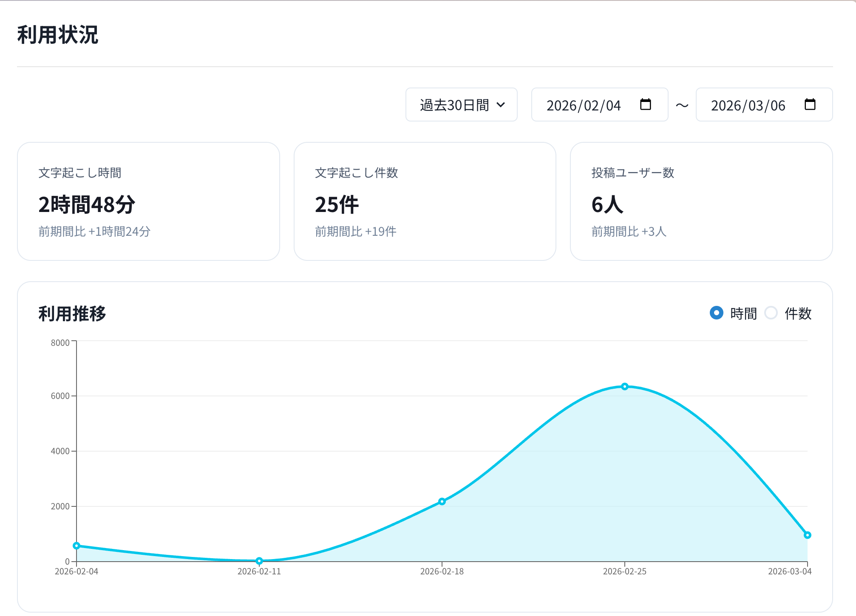Open the start date calendar picker icon
Image resolution: width=856 pixels, height=616 pixels.
point(646,105)
